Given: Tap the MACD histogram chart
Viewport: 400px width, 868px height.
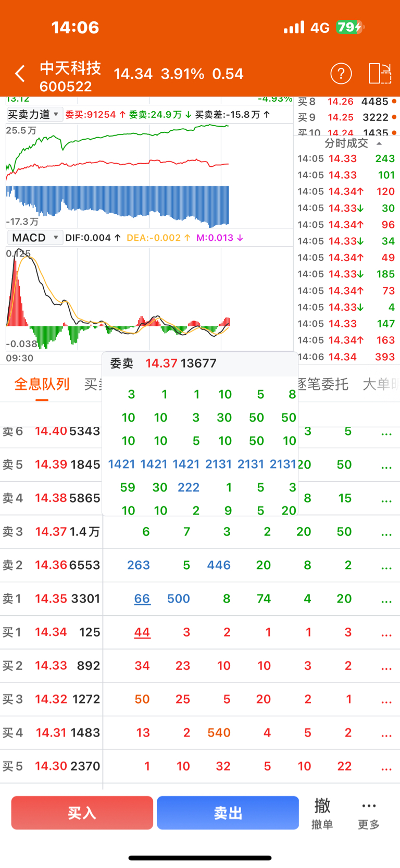Looking at the screenshot, I should 149,298.
